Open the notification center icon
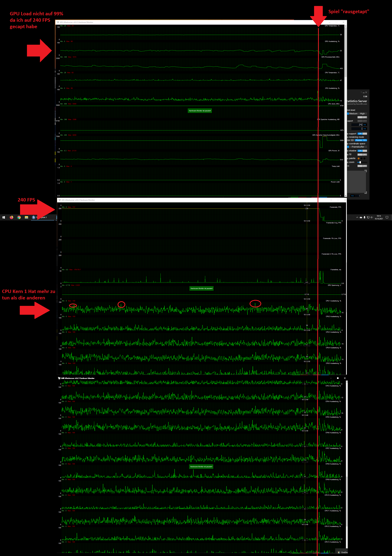The width and height of the screenshot is (392, 556). [387, 217]
